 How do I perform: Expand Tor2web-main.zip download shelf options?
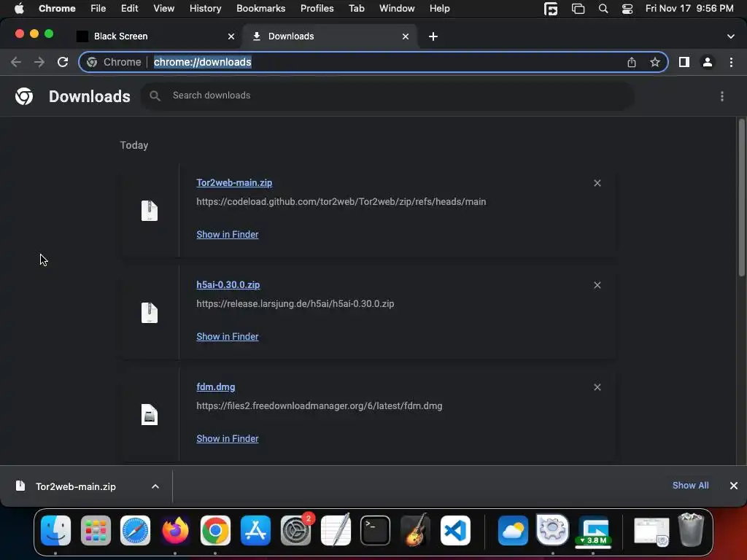click(x=155, y=486)
